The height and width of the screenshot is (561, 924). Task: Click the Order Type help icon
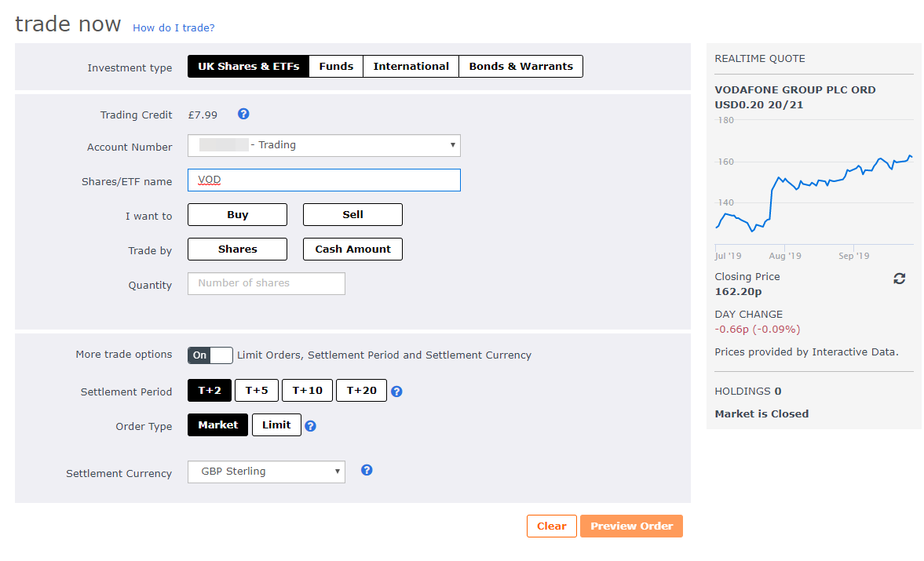[x=310, y=426]
